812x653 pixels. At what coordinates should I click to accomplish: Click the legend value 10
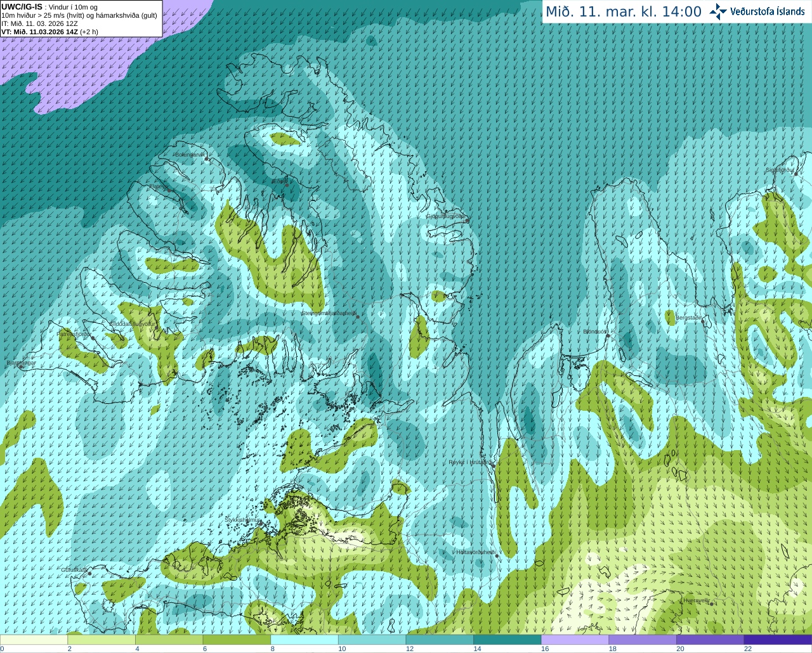point(342,649)
